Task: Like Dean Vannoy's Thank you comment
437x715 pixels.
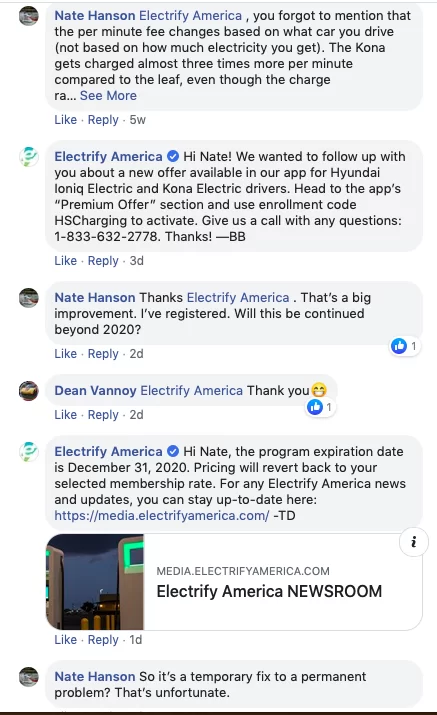Action: [66, 415]
